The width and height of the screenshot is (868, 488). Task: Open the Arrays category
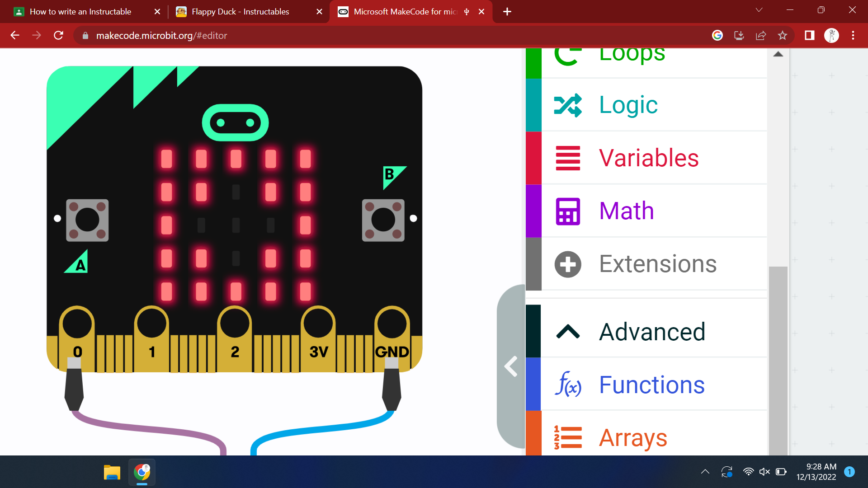click(632, 437)
